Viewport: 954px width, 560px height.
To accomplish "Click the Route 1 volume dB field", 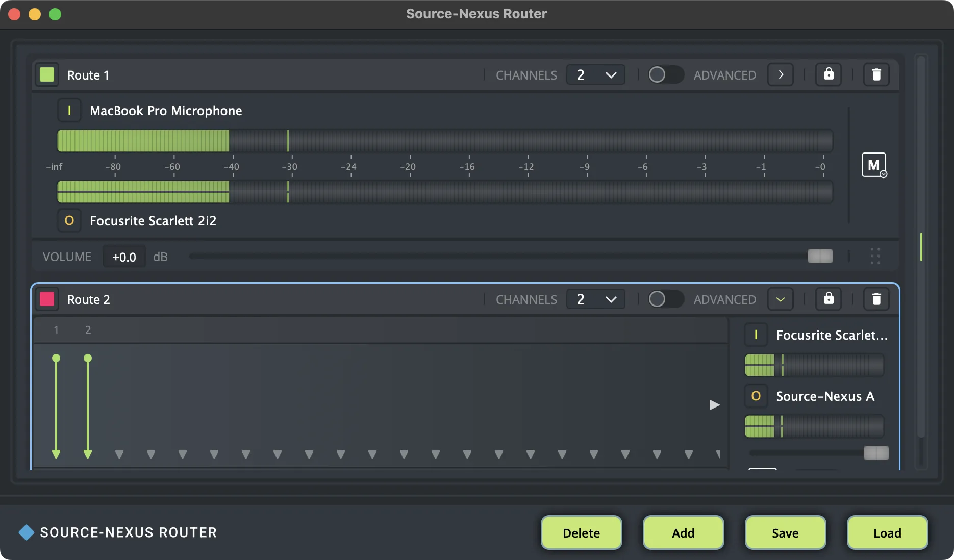I will pyautogui.click(x=124, y=257).
